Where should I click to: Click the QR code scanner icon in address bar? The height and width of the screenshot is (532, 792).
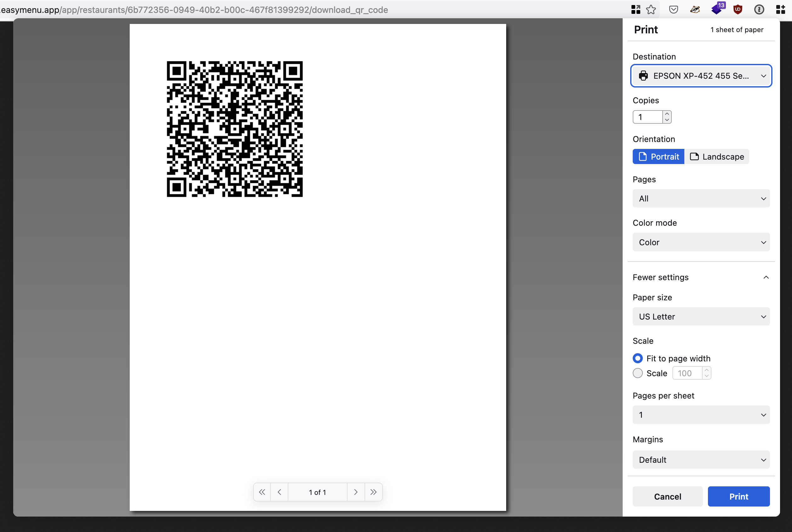pos(636,9)
